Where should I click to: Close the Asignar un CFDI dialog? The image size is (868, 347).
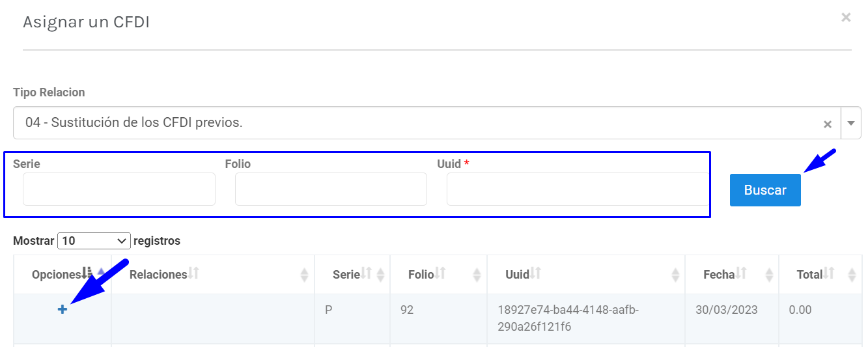click(x=846, y=18)
